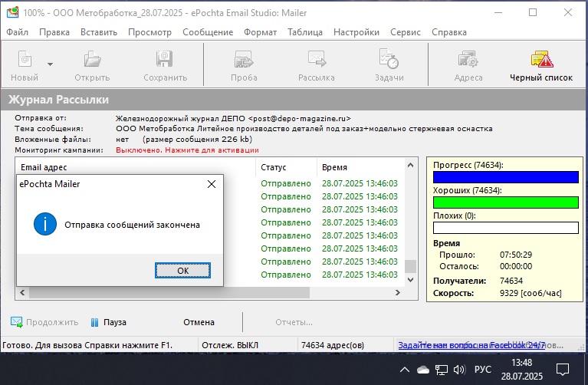
Task: Open the Сервис menu
Action: tap(406, 32)
